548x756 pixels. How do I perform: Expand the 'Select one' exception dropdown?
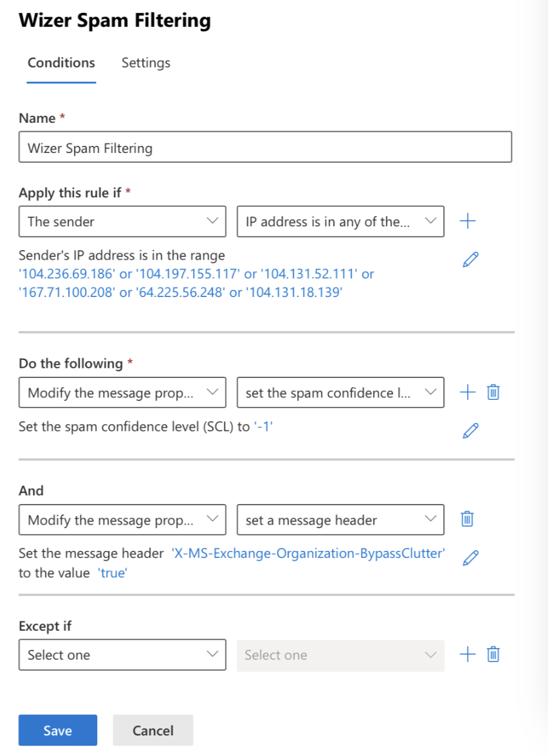(122, 654)
